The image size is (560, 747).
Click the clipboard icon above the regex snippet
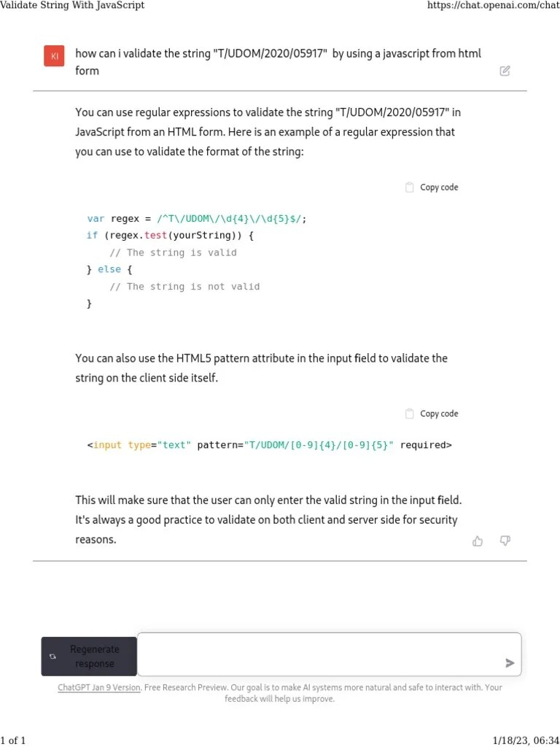point(409,187)
